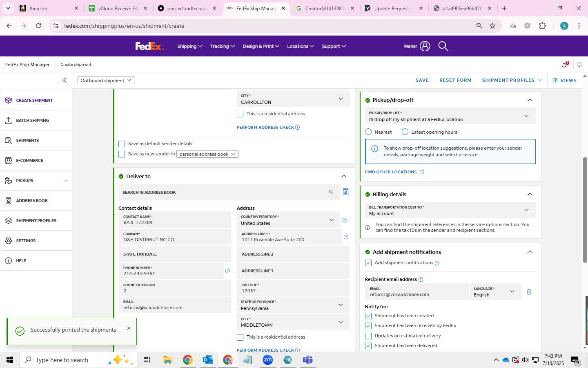This screenshot has width=588, height=368.
Task: Open the Locations menu
Action: (x=301, y=46)
